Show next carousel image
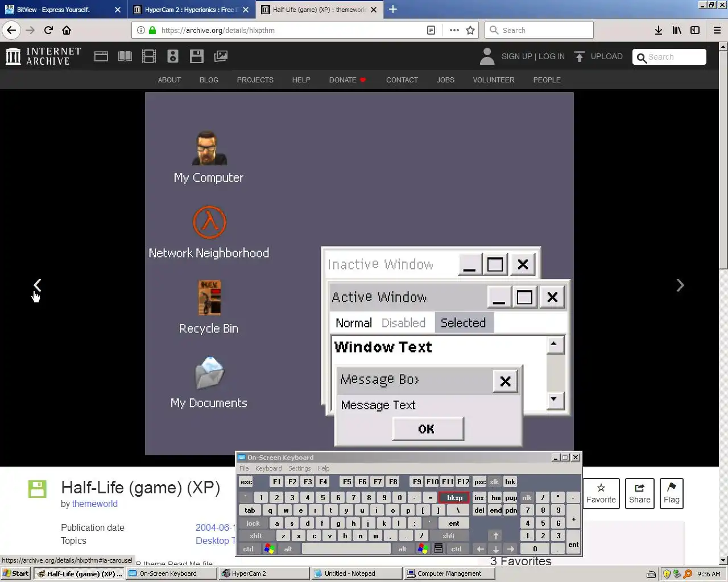This screenshot has height=582, width=728. [680, 285]
